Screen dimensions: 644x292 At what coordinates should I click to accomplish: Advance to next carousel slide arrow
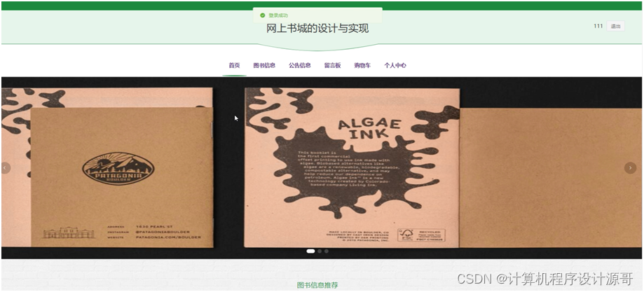630,167
